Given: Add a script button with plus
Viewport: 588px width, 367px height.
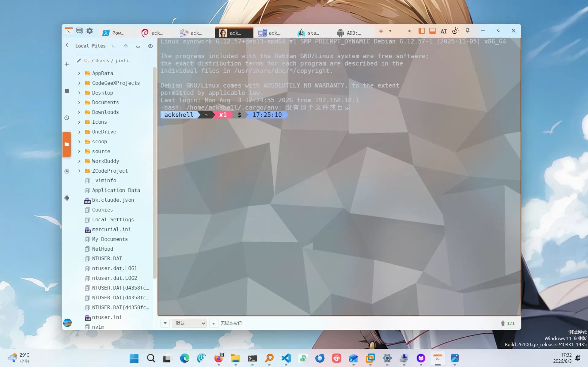Looking at the screenshot, I should (x=214, y=323).
